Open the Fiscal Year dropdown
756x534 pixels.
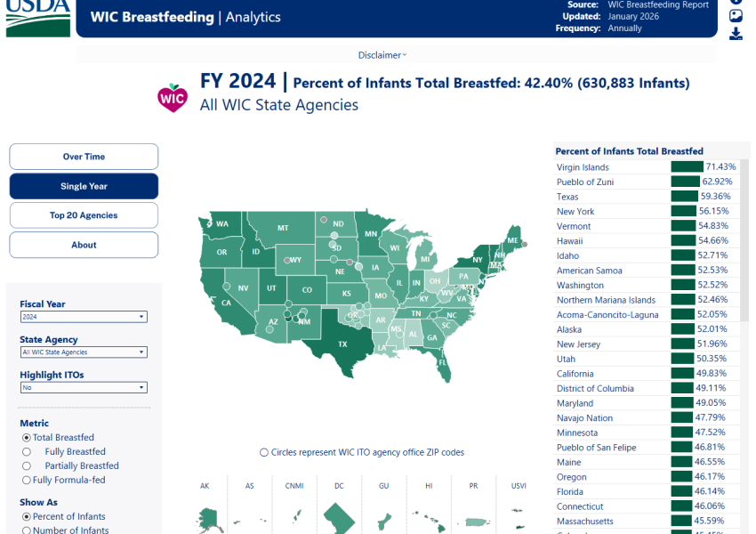coord(83,316)
